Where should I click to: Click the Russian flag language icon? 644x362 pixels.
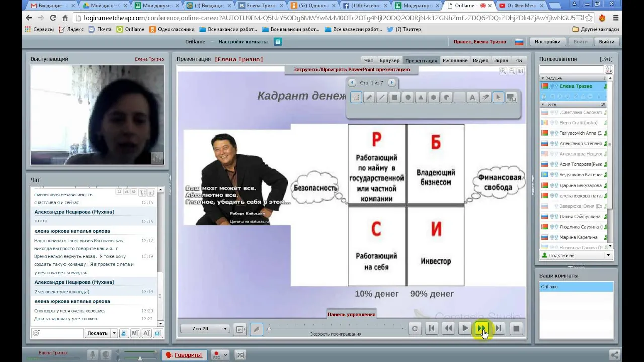pyautogui.click(x=519, y=42)
